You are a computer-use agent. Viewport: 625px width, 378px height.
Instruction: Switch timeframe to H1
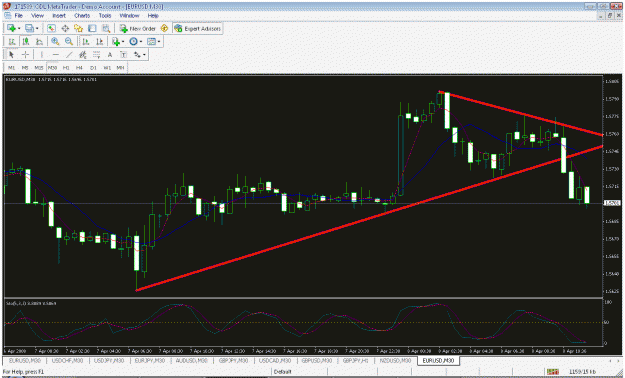pos(66,68)
